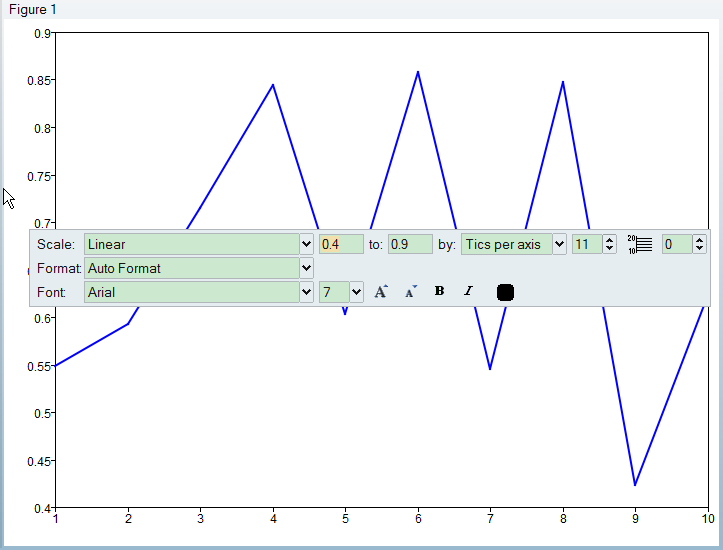Click the Figure 1 title tab

pyautogui.click(x=33, y=9)
